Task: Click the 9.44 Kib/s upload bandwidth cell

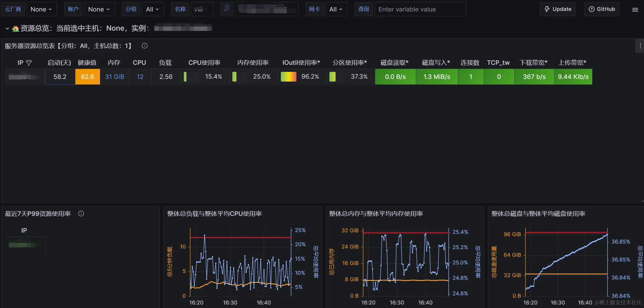Action: 573,77
